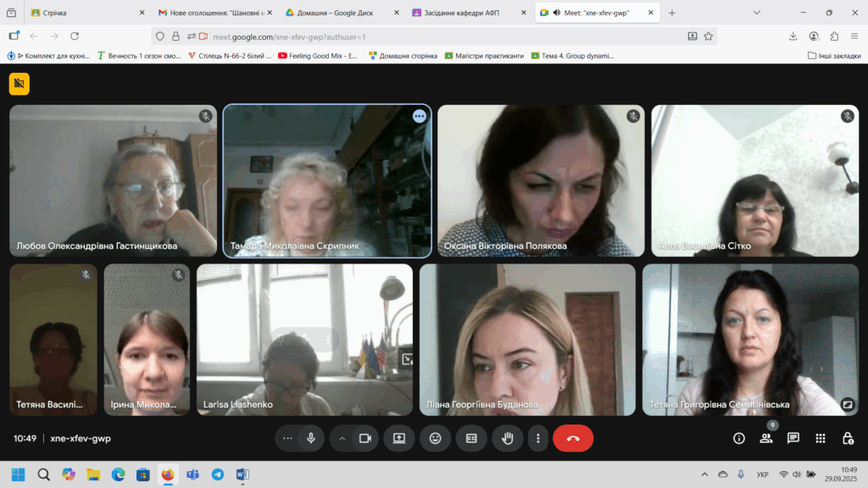Open more options vertical dots menu
This screenshot has width=868, height=488.
click(x=538, y=438)
